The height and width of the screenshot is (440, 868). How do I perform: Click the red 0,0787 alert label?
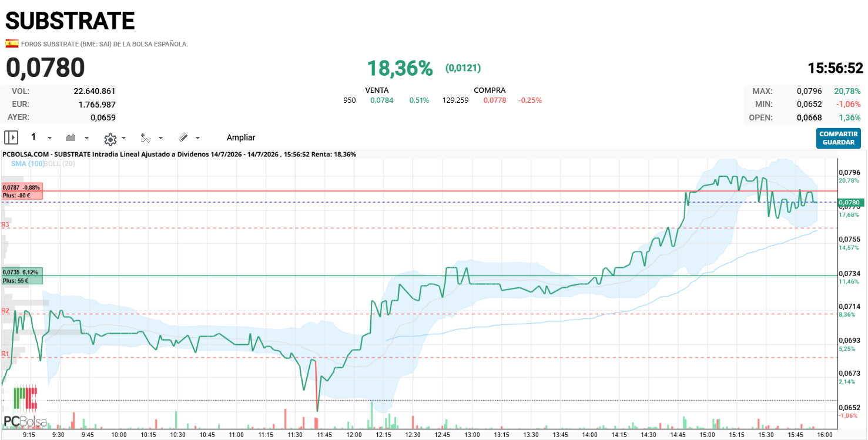pyautogui.click(x=22, y=191)
